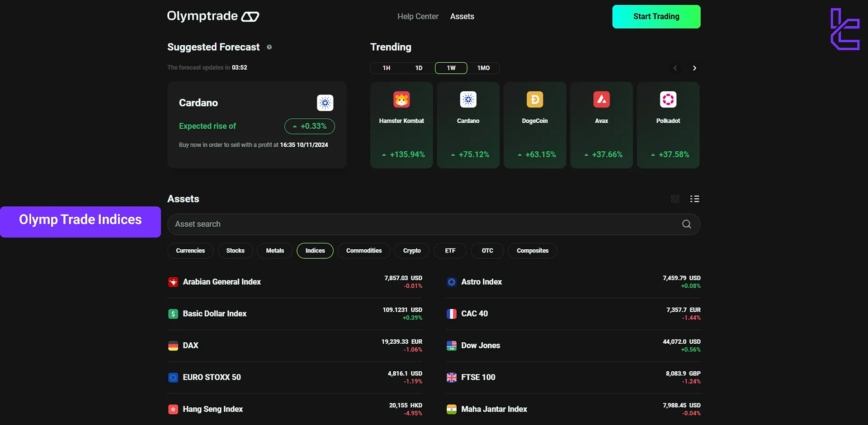
Task: Open the DAX asset row
Action: tap(295, 346)
